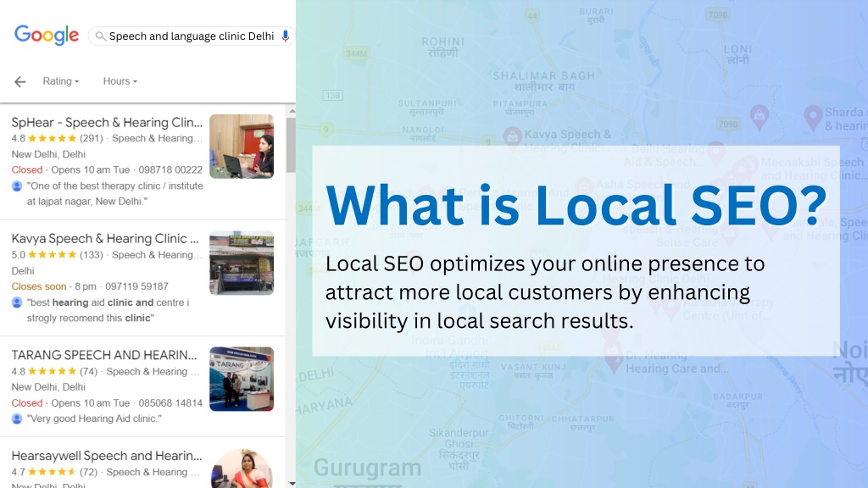Go back using the left arrow
The image size is (868, 488).
(x=20, y=82)
